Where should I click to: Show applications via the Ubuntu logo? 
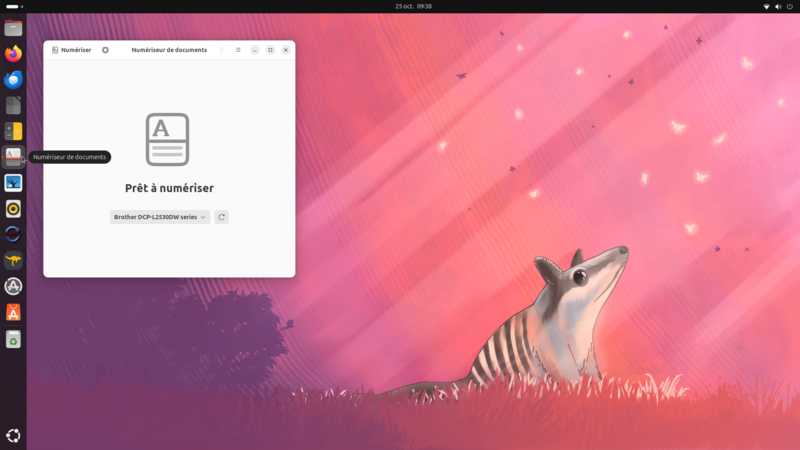pyautogui.click(x=13, y=435)
